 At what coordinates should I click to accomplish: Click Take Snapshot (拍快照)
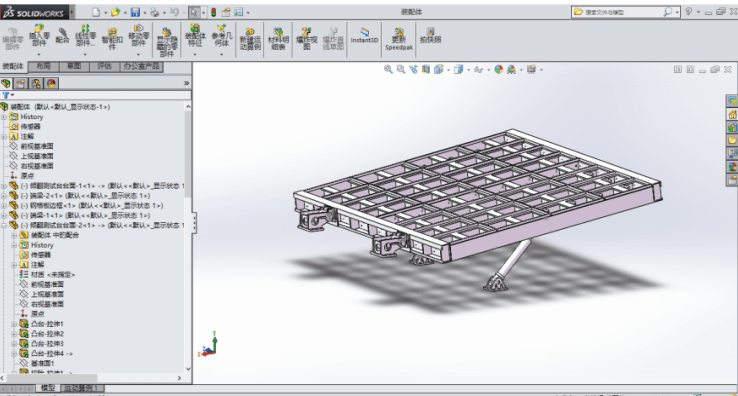[x=431, y=36]
